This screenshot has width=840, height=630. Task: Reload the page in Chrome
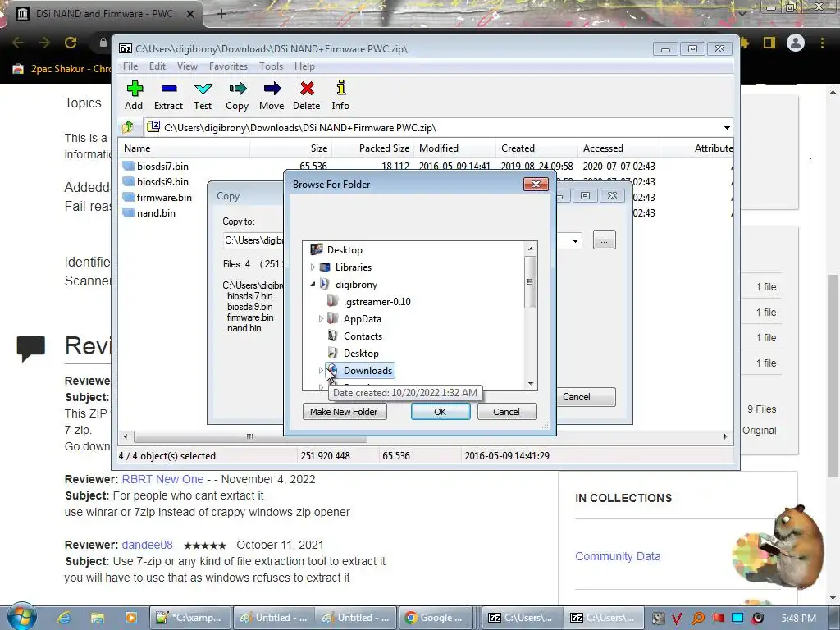coord(71,43)
